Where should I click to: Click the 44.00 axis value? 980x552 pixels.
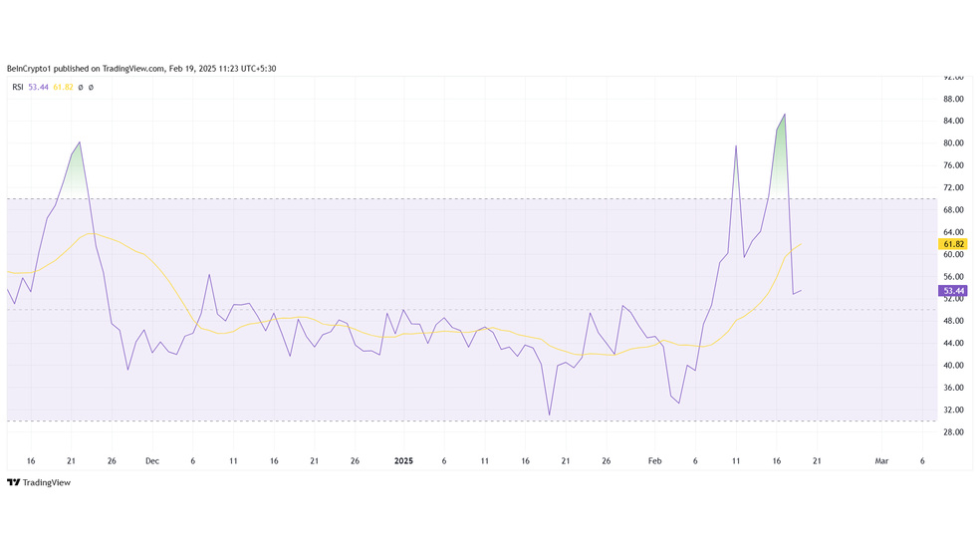tap(953, 343)
